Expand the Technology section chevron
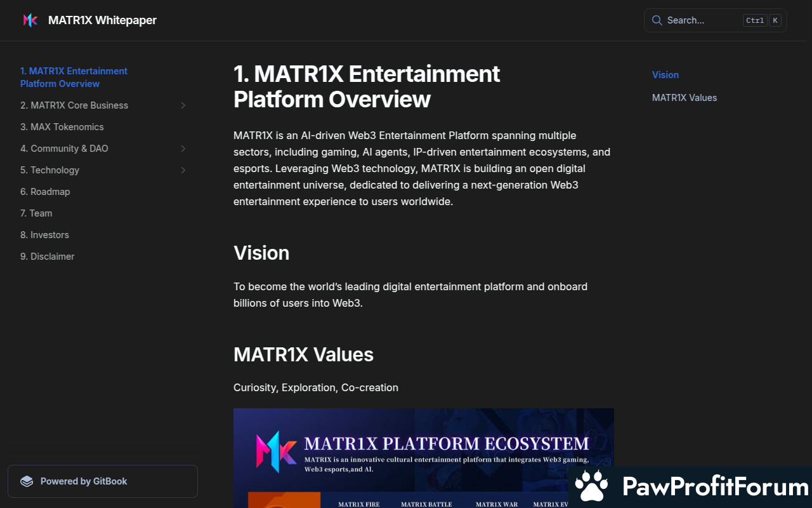Image resolution: width=812 pixels, height=508 pixels. coord(183,170)
